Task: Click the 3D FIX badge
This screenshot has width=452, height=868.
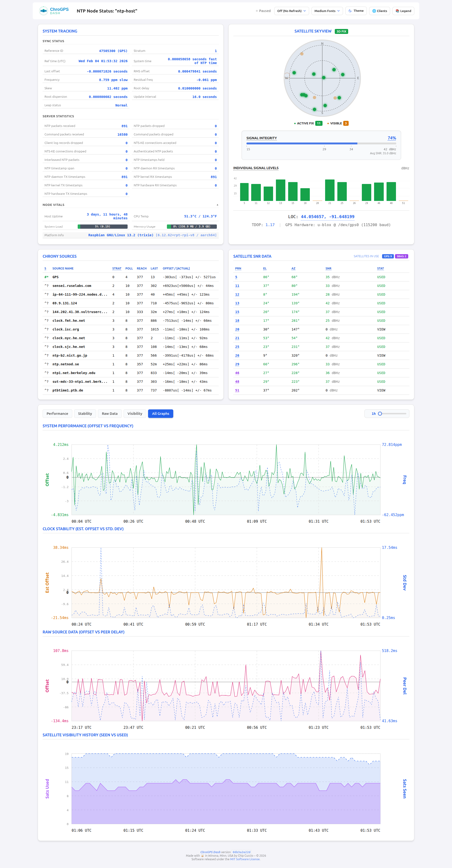Action: (x=341, y=31)
